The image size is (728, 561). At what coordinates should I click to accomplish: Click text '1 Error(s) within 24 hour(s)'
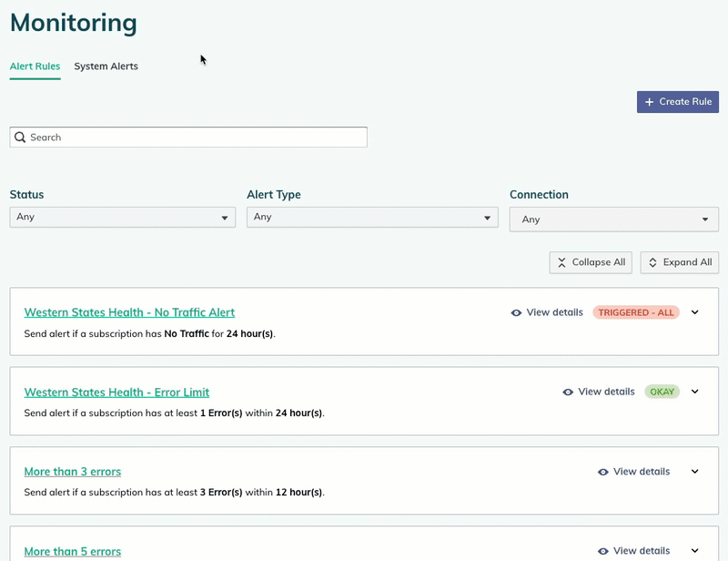261,413
